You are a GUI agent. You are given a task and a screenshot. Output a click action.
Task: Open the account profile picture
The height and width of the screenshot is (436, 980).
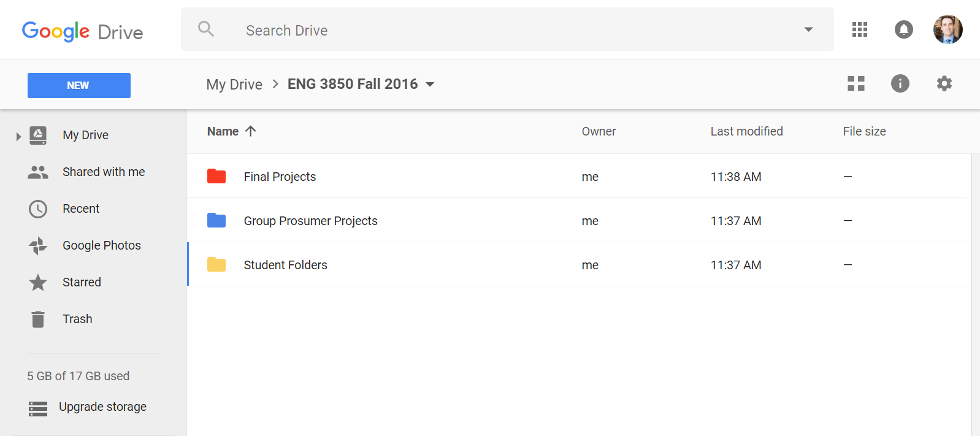point(947,29)
